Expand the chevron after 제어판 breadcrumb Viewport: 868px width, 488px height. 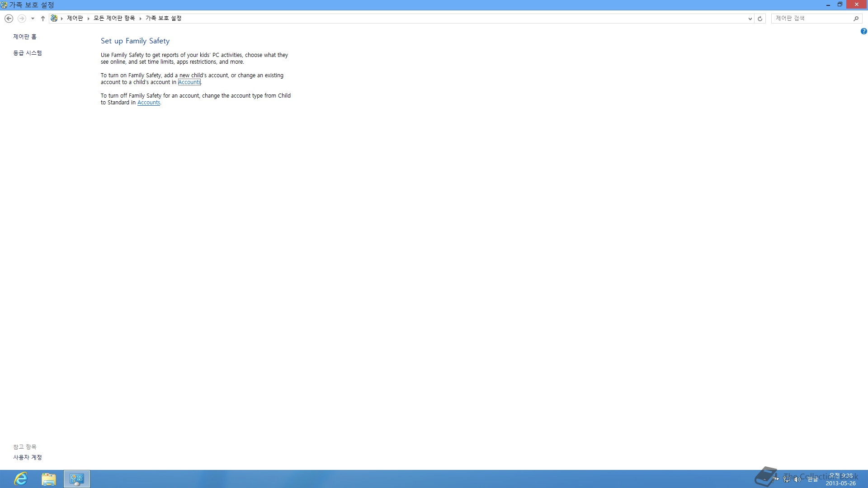(89, 19)
